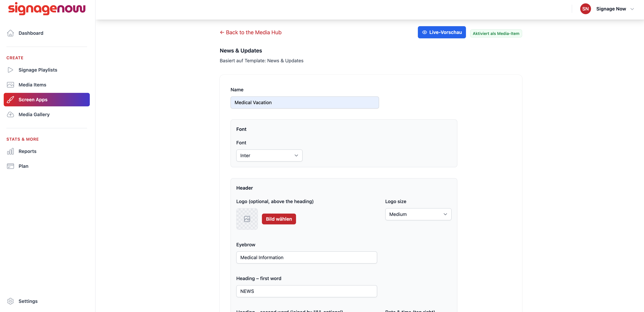Open Media Gallery section
This screenshot has width=644, height=312.
[47, 114]
